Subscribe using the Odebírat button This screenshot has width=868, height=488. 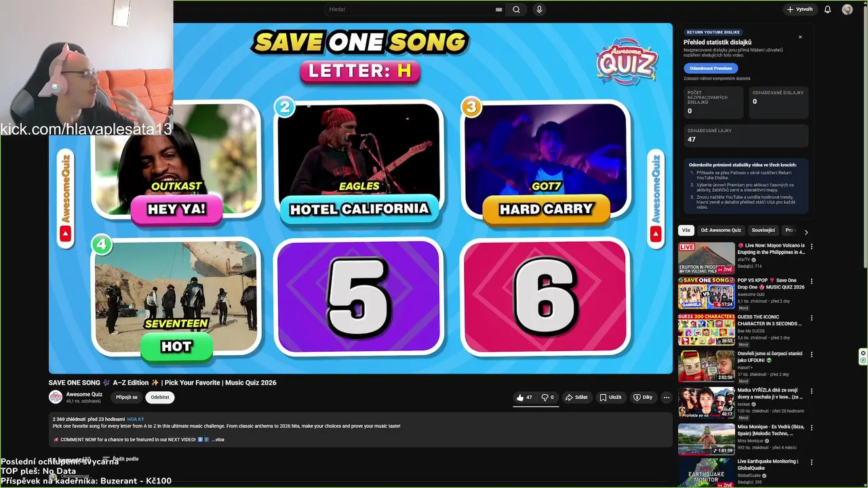point(160,397)
